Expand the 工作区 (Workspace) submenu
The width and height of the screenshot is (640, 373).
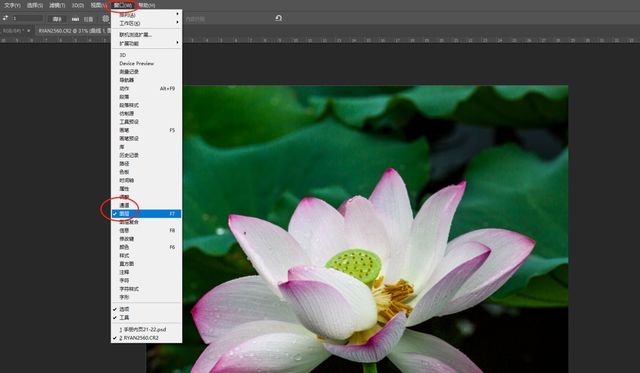click(x=147, y=23)
